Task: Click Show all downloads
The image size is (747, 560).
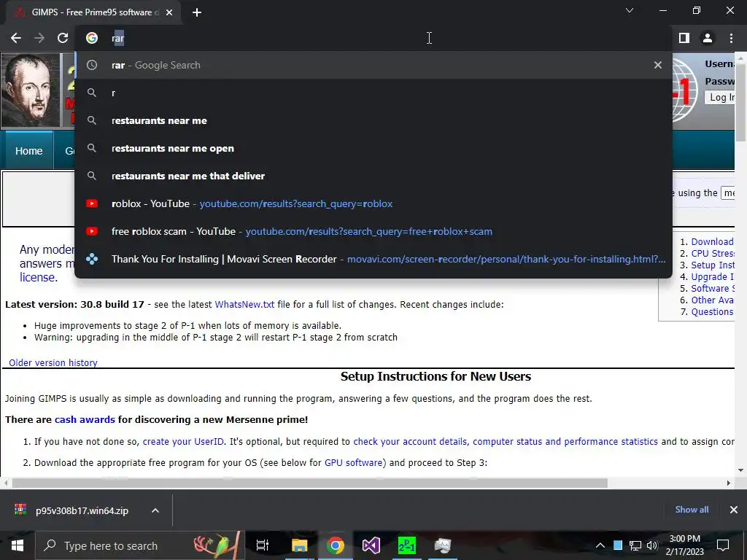Action: pyautogui.click(x=692, y=510)
